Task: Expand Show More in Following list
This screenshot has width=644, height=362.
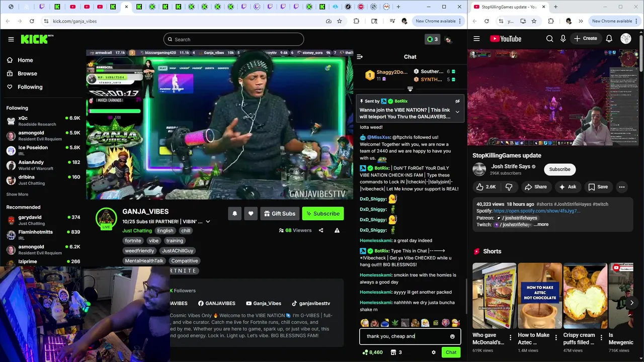Action: tap(17, 195)
